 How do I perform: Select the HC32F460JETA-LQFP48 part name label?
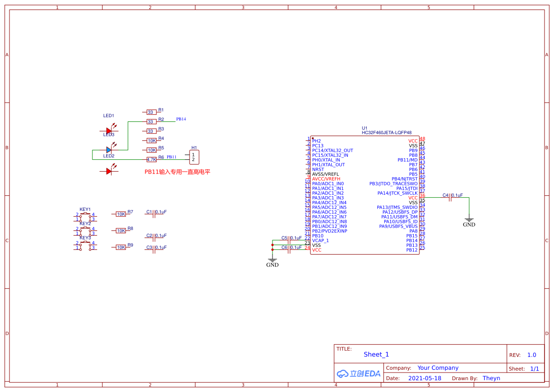pos(386,133)
